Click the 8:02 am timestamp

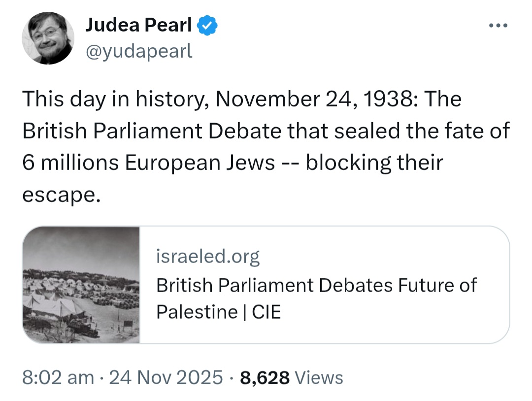pos(58,377)
